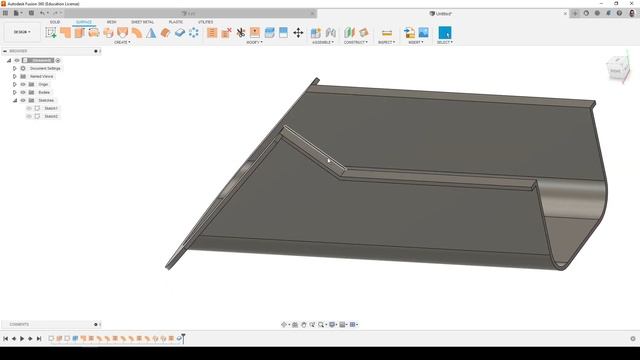This screenshot has width=640, height=360.
Task: Open timeline settings gear
Action: pyautogui.click(x=633, y=338)
